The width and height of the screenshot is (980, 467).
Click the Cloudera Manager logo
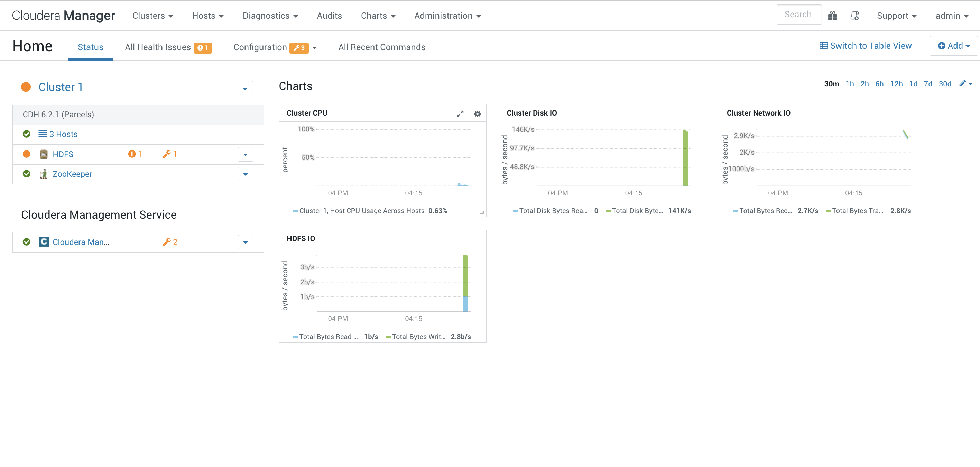[x=64, y=16]
